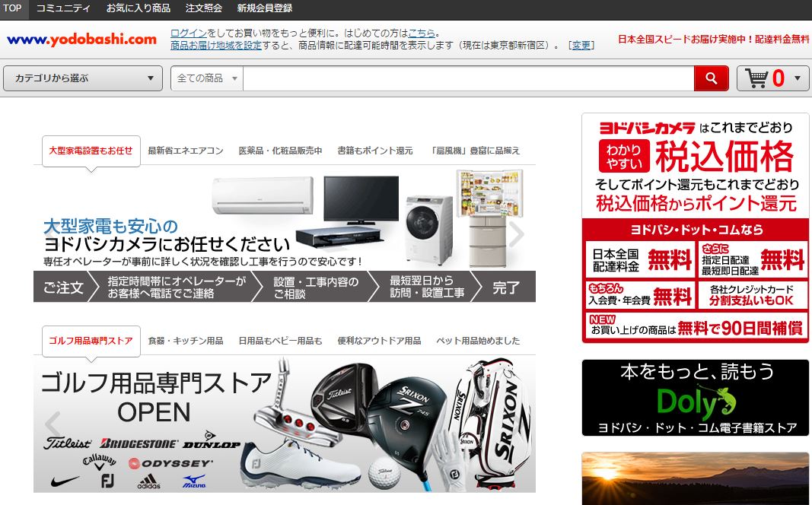Select the ペット用品始めました tab
The image size is (812, 505).
coord(478,341)
